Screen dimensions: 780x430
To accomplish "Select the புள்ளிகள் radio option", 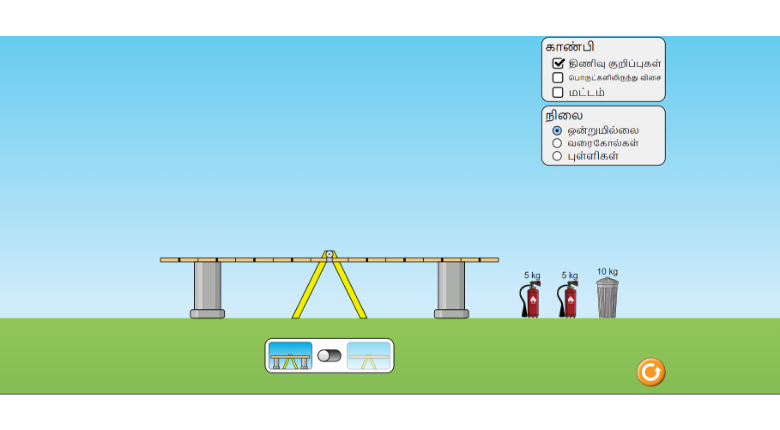I will (557, 156).
